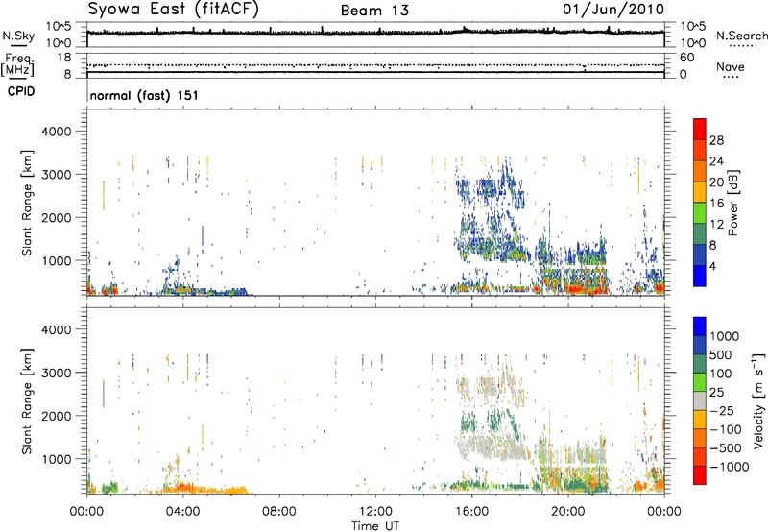Click the "20" value on the power colorbar

716,182
